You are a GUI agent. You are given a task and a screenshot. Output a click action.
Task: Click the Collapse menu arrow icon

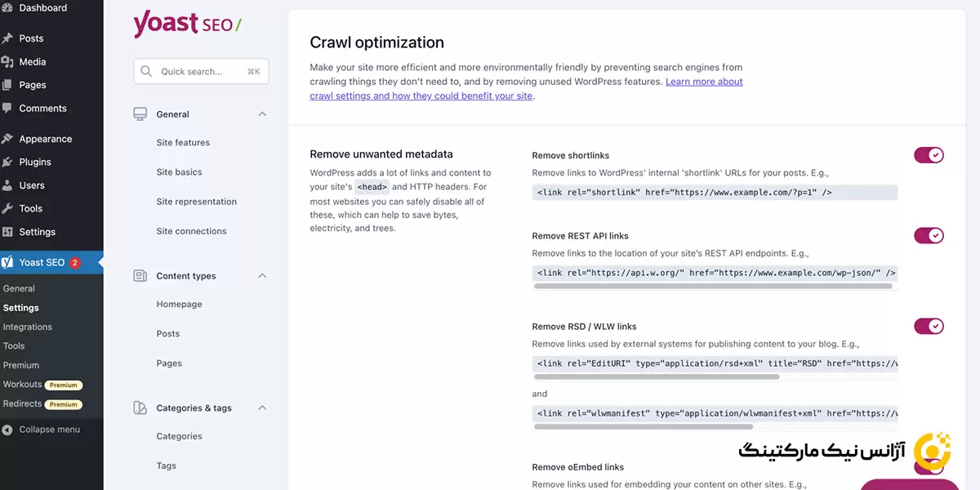coord(7,430)
